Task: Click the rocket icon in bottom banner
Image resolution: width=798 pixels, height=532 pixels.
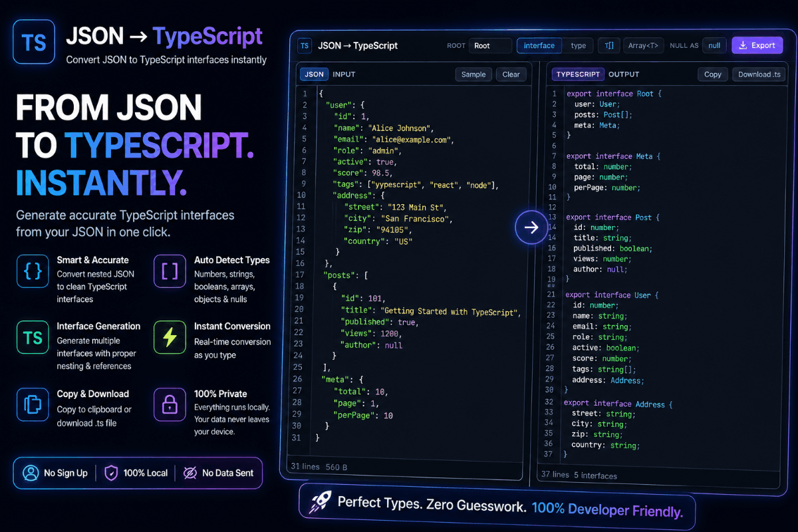Action: click(319, 503)
